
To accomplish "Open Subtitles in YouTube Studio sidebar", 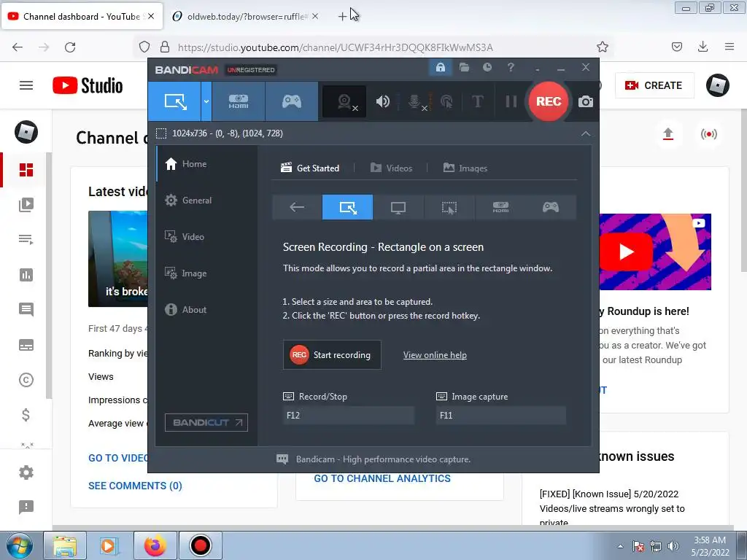I will point(26,345).
